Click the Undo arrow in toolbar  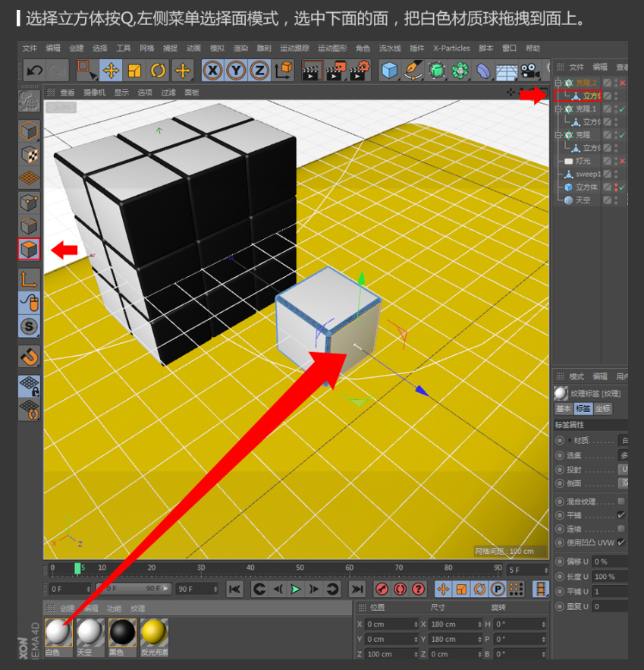click(34, 71)
